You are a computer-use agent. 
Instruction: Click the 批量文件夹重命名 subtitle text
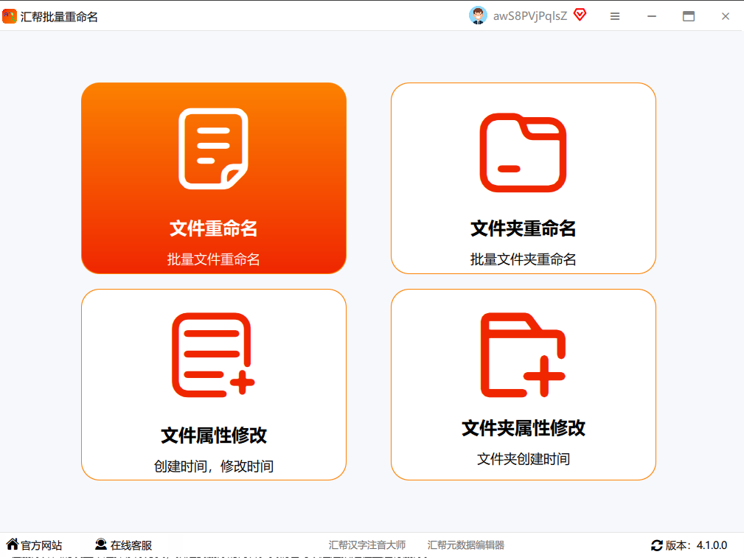524,259
